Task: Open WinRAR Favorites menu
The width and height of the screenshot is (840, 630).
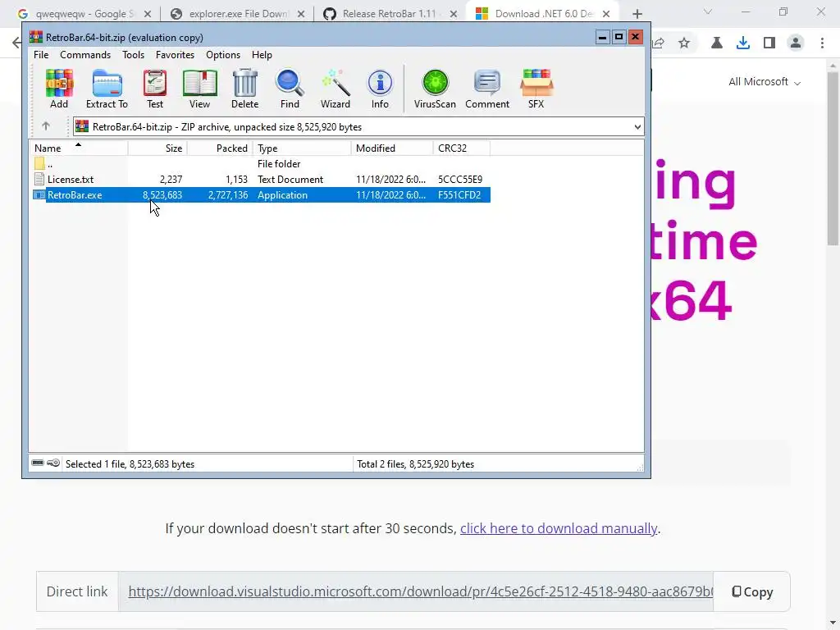Action: pos(175,55)
